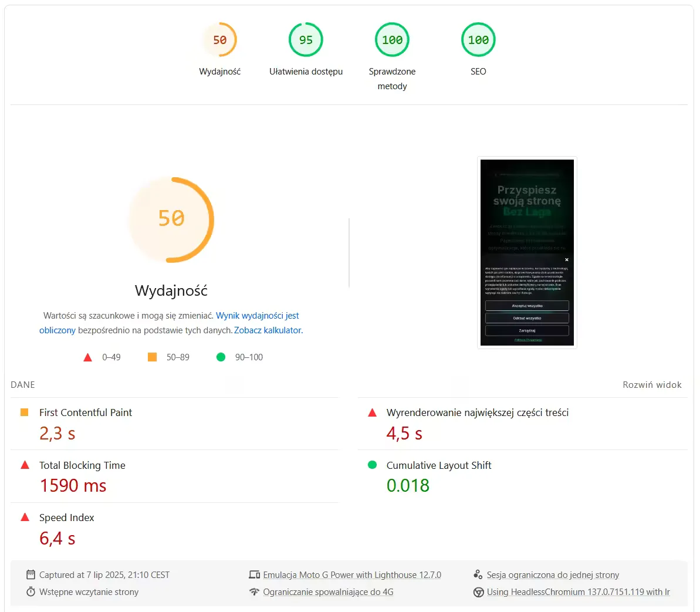This screenshot has height=612, width=700.
Task: Click the network throttling icon beside Ograniczanie spowalniające
Action: click(255, 592)
